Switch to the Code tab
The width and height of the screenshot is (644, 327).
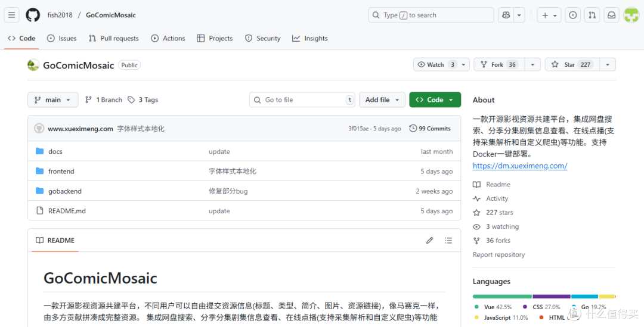tap(22, 38)
